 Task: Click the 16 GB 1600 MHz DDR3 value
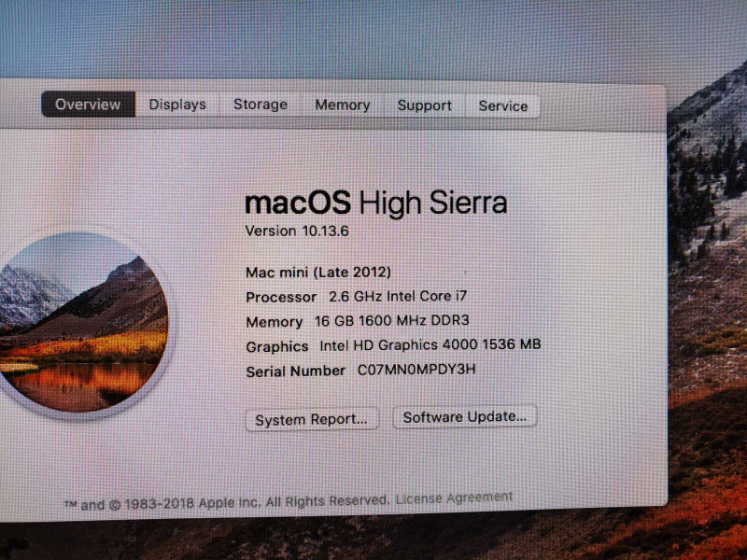391,320
